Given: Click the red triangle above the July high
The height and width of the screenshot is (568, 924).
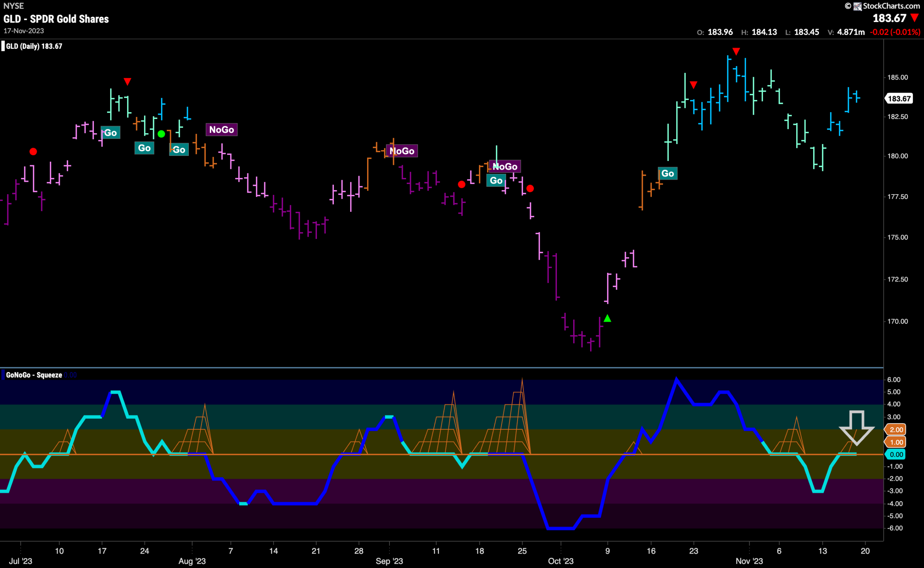Looking at the screenshot, I should point(127,82).
